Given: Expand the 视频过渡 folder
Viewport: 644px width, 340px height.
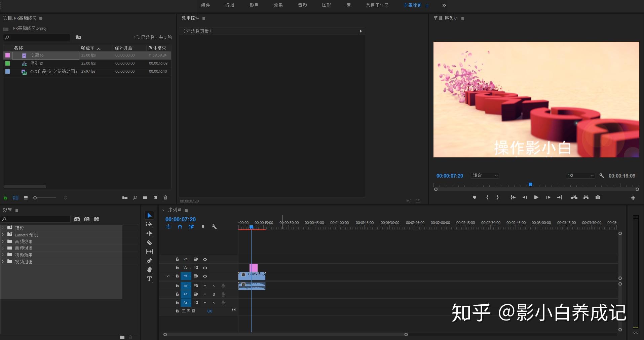Looking at the screenshot, I should (3, 262).
